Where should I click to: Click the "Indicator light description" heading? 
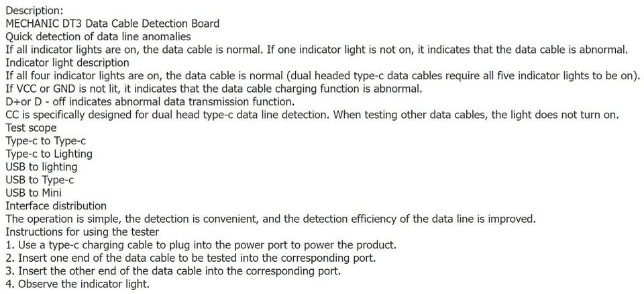(x=67, y=62)
